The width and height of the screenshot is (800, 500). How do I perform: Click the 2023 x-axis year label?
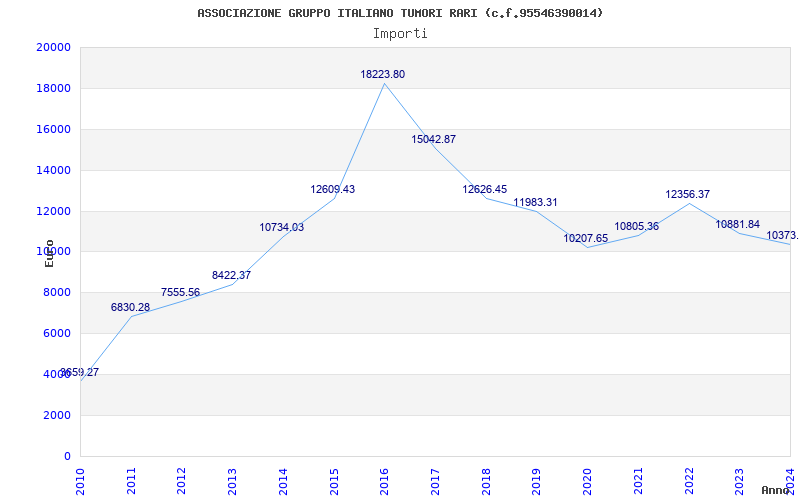pyautogui.click(x=739, y=480)
